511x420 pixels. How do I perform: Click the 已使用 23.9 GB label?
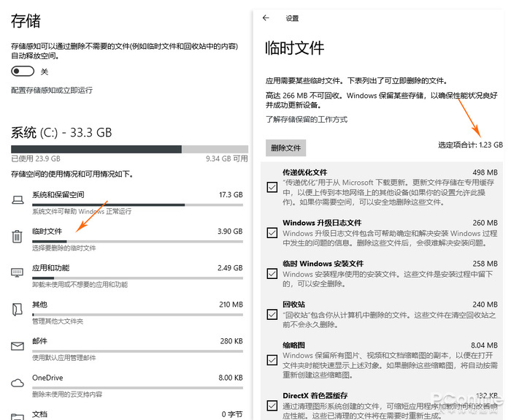(36, 159)
